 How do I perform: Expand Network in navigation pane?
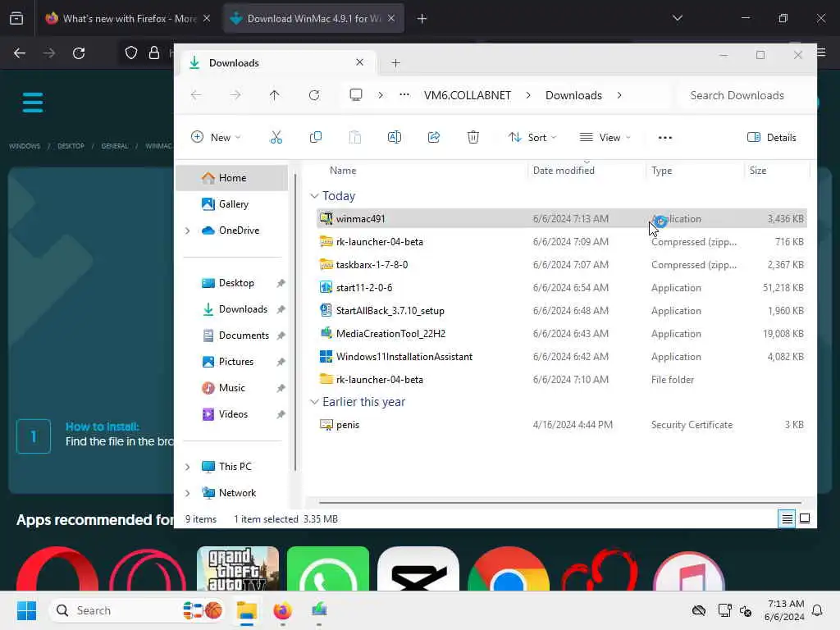pyautogui.click(x=188, y=493)
